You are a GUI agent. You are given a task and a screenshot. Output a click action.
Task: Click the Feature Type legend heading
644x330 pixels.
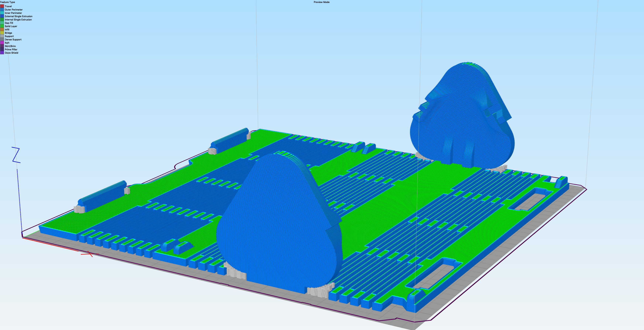pyautogui.click(x=8, y=2)
